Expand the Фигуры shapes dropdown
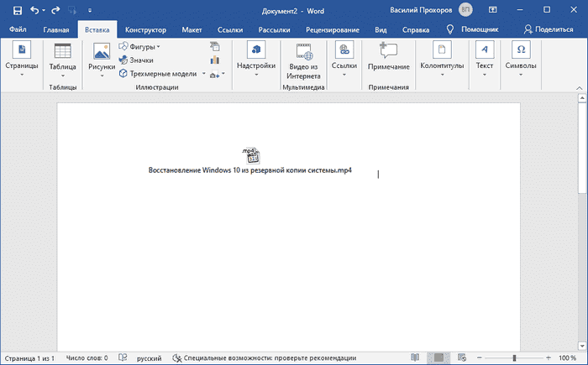 [158, 47]
